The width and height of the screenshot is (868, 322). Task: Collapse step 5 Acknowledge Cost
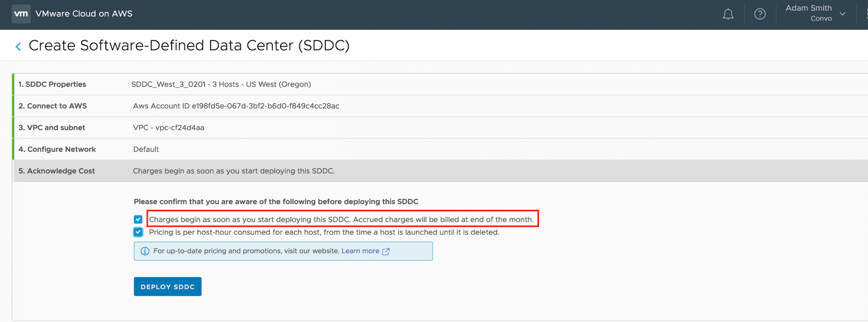tap(440, 171)
